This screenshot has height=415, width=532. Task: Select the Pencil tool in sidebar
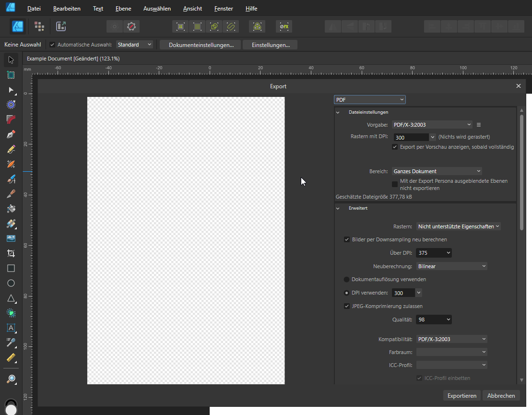coord(11,149)
